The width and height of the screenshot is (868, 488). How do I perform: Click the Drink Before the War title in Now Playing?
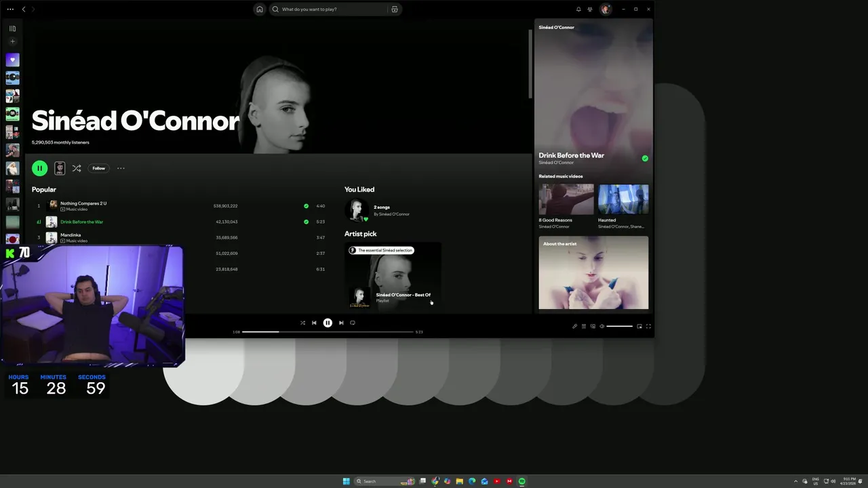coord(572,155)
